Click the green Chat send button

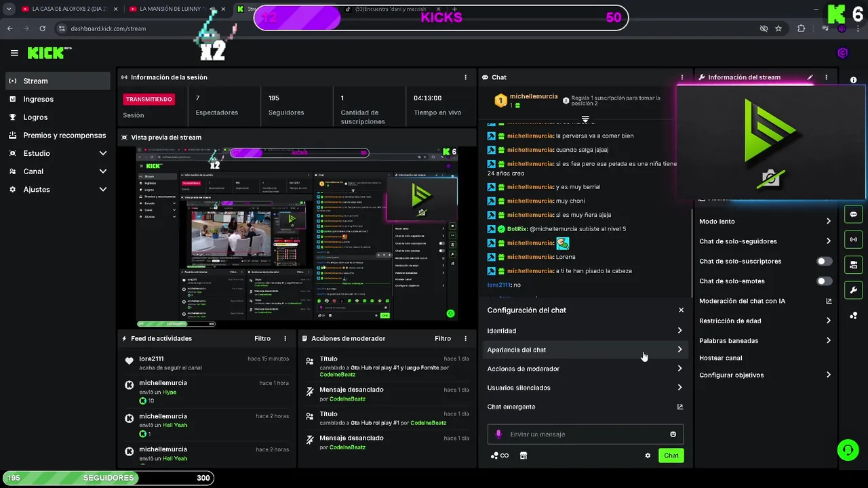pos(671,455)
